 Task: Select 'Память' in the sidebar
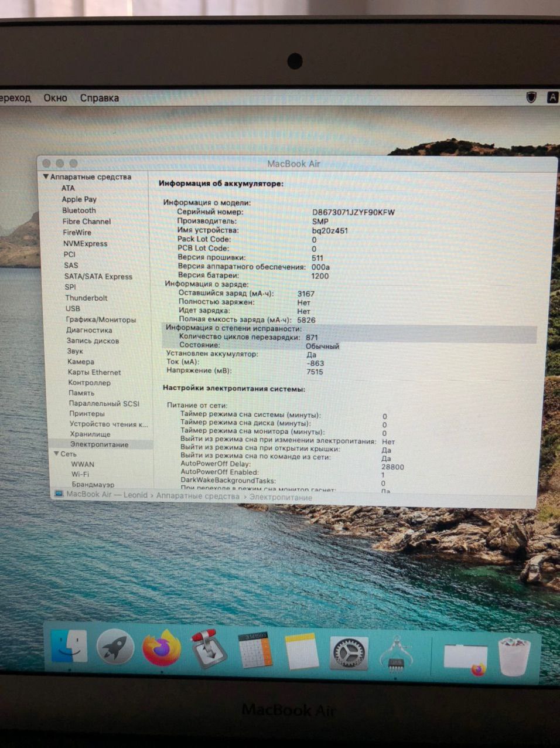point(81,393)
